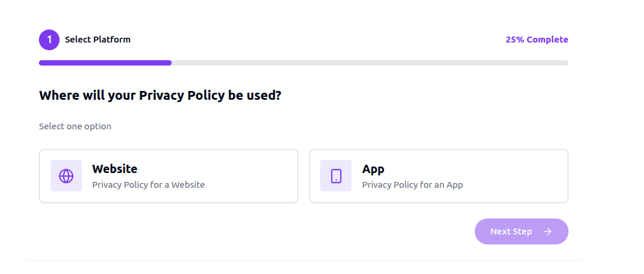Click the right arrow icon on Next Step
This screenshot has height=274, width=644.
click(548, 231)
